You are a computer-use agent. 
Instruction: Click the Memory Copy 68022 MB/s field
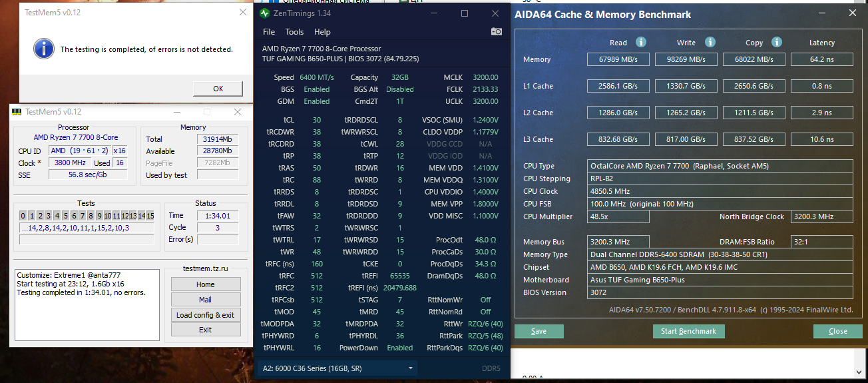click(754, 59)
